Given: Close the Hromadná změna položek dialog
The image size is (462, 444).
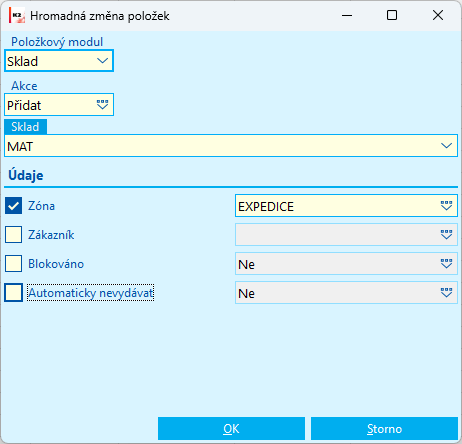Looking at the screenshot, I should (x=438, y=15).
